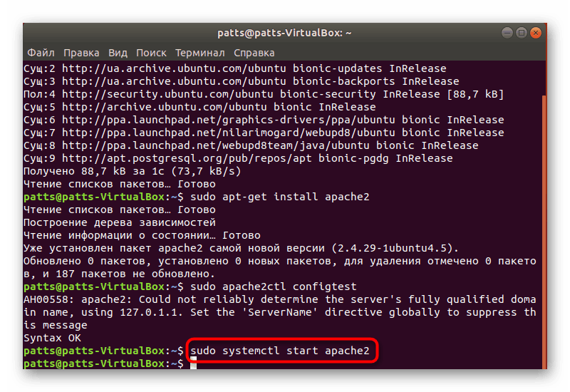Click the terminal cursor at the last prompt
The width and height of the screenshot is (570, 392).
coord(193,363)
